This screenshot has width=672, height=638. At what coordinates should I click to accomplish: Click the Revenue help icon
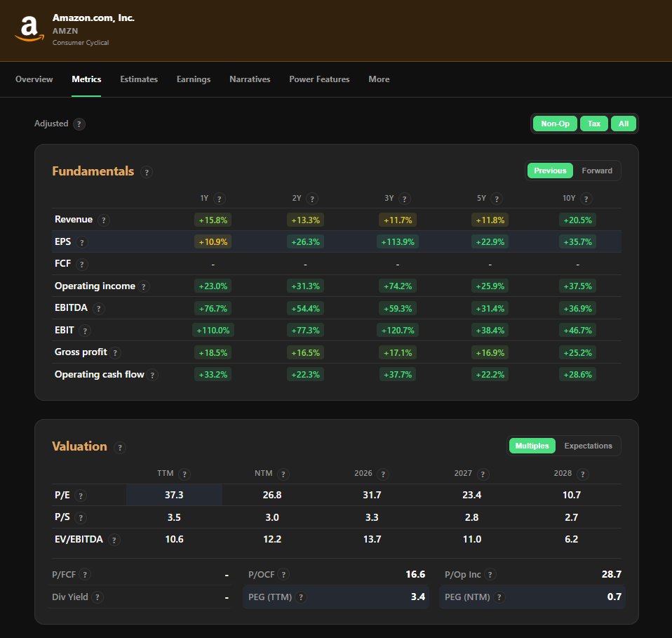coord(103,220)
